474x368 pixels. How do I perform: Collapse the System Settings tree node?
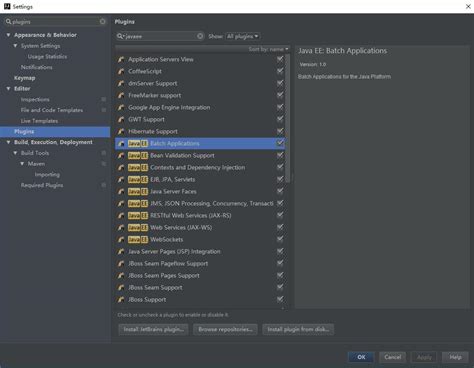(15, 46)
